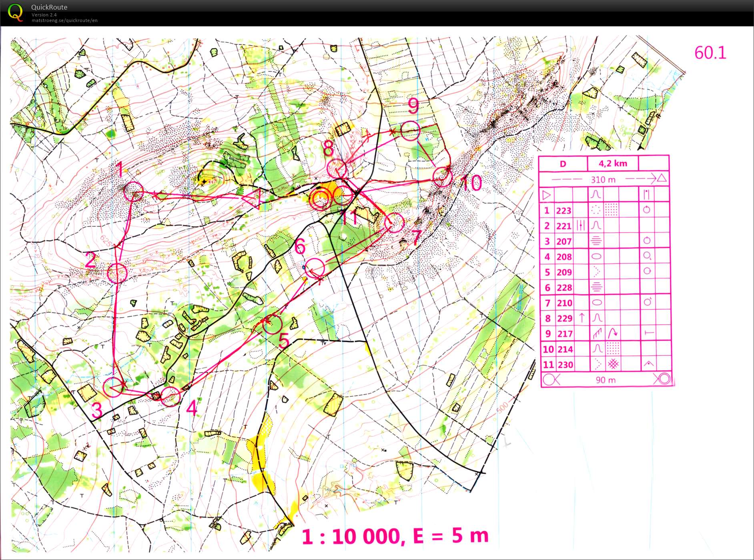
Task: Click the map scale text 1 : 10 000
Action: [x=351, y=536]
